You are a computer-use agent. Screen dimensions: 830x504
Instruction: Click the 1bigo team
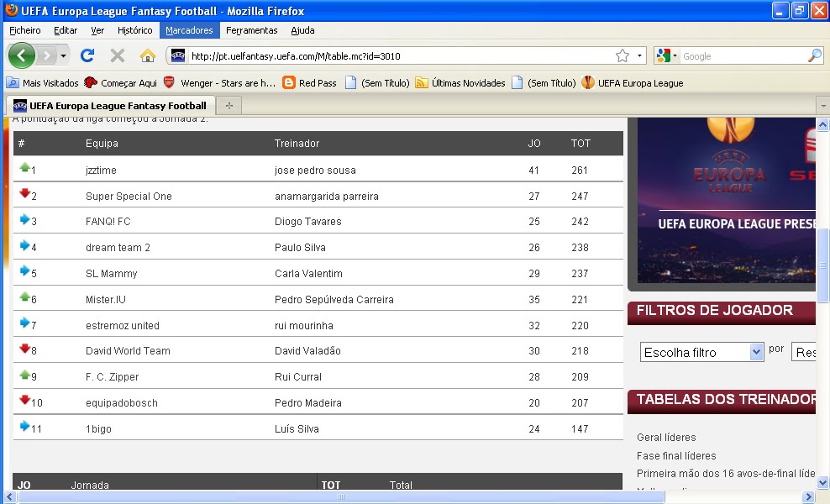pos(98,429)
